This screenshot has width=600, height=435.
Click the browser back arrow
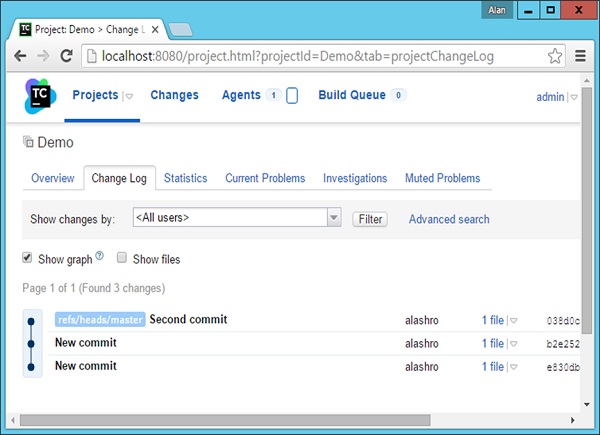(x=19, y=57)
